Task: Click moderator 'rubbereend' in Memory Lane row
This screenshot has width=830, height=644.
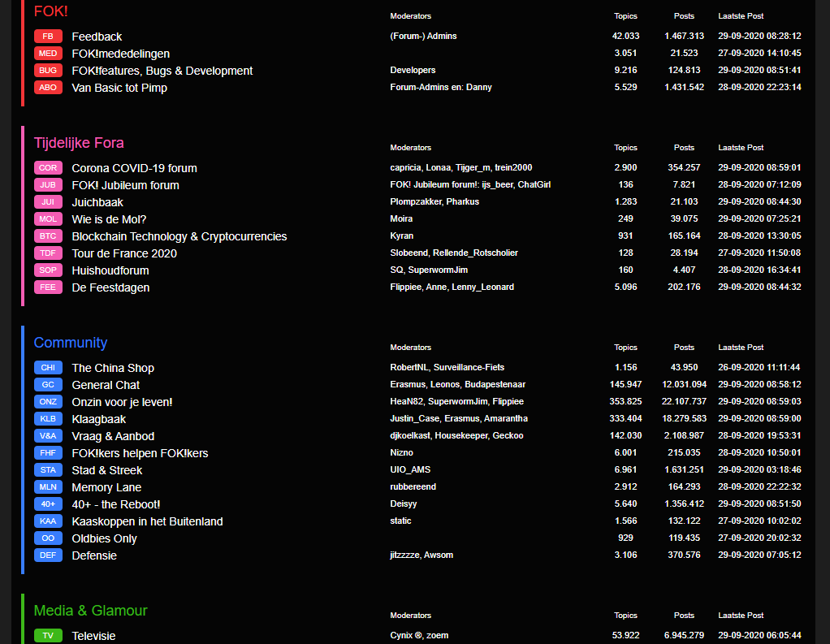Action: pyautogui.click(x=413, y=486)
